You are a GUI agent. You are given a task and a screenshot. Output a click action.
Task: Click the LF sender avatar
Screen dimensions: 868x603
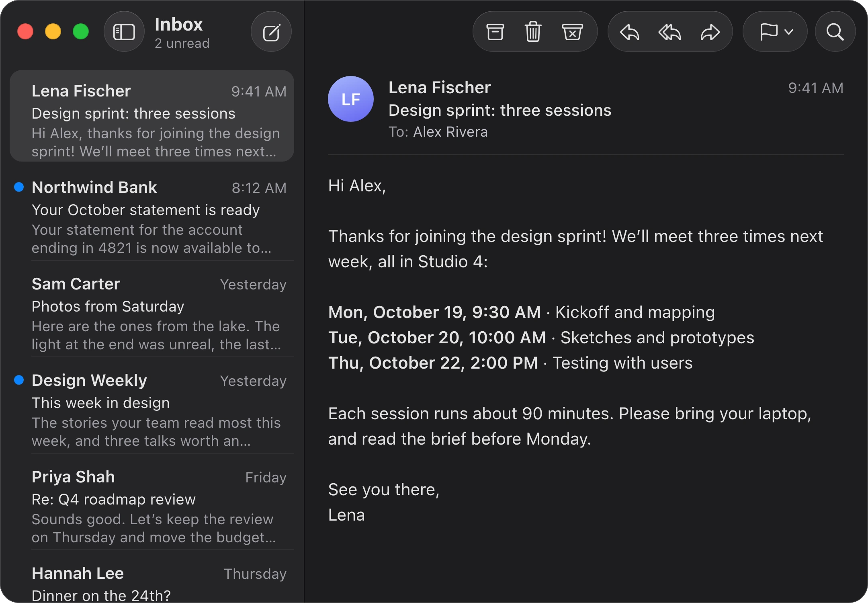pyautogui.click(x=351, y=99)
